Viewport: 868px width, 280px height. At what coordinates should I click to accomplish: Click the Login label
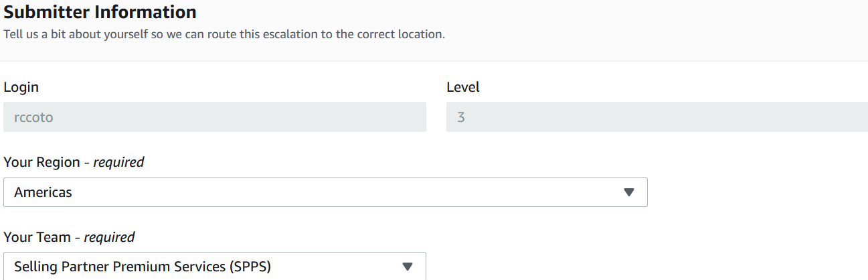coord(21,87)
